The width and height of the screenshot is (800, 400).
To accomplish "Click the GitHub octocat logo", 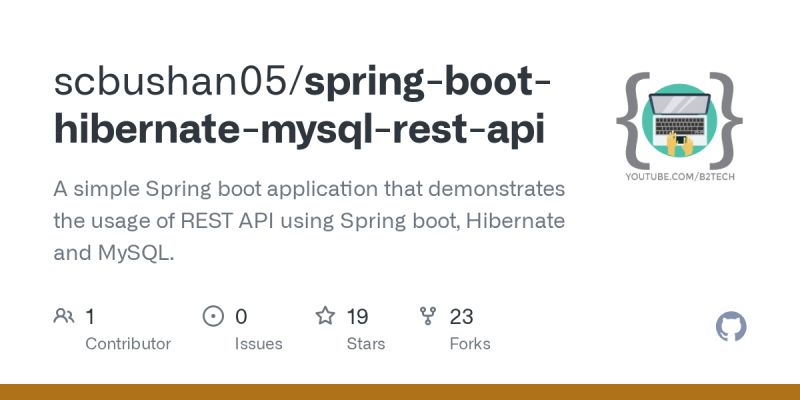I will (x=731, y=326).
